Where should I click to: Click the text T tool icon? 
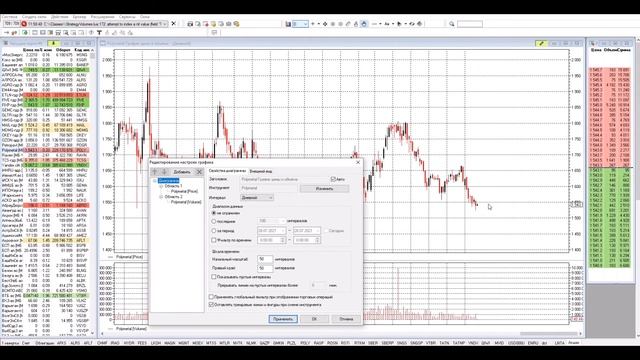click(x=99, y=33)
